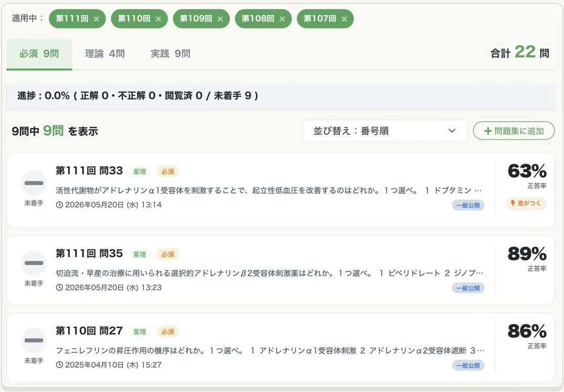Screen dimensions: 564x392
Task: Remove the 第109回 filter chip via x
Action: 220,19
